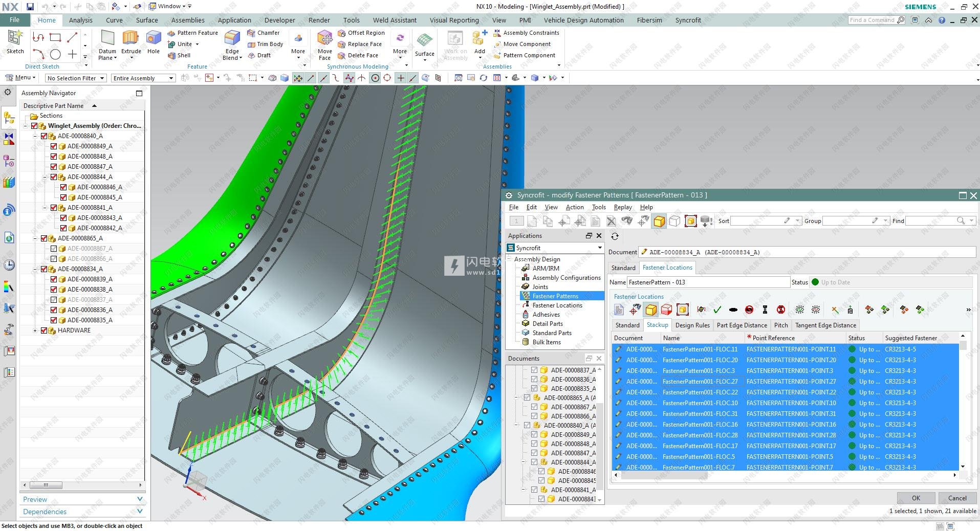The width and height of the screenshot is (980, 531).
Task: Click the save disk icon in title bar
Action: pos(30,7)
